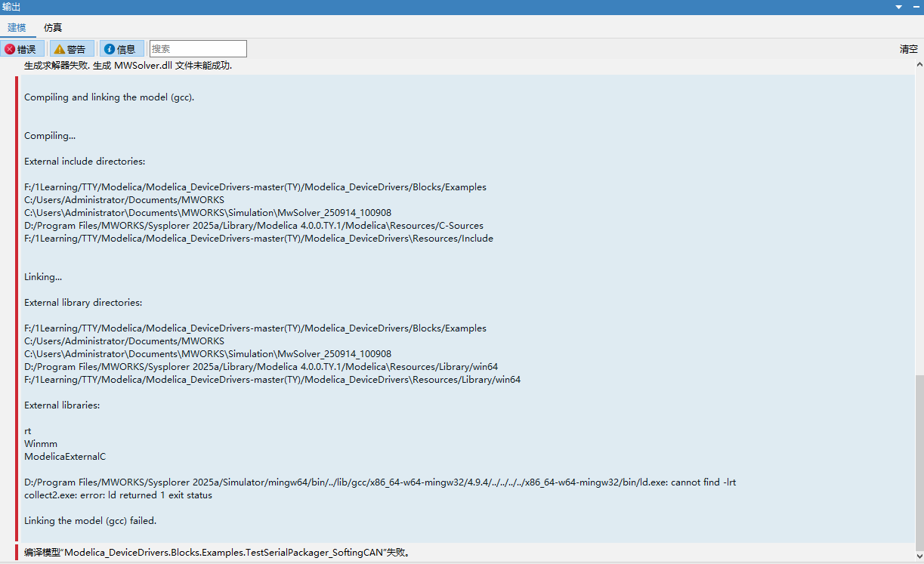Select the line "生成求解器失败. 生成 MWSolver.dll 文件未能成功."
The width and height of the screenshot is (924, 564).
(128, 66)
